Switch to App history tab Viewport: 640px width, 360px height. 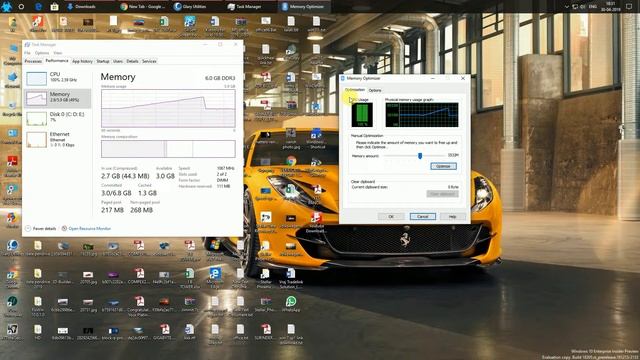click(x=82, y=61)
